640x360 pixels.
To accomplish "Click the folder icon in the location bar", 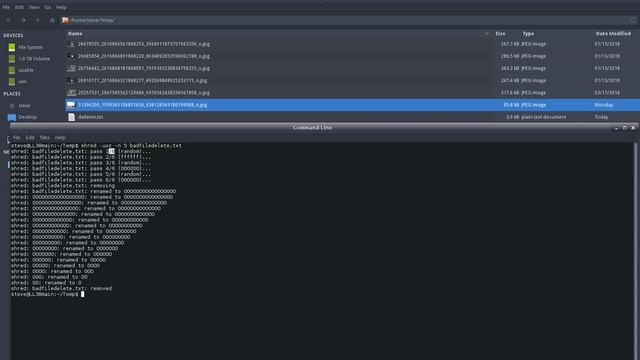I will (x=65, y=20).
